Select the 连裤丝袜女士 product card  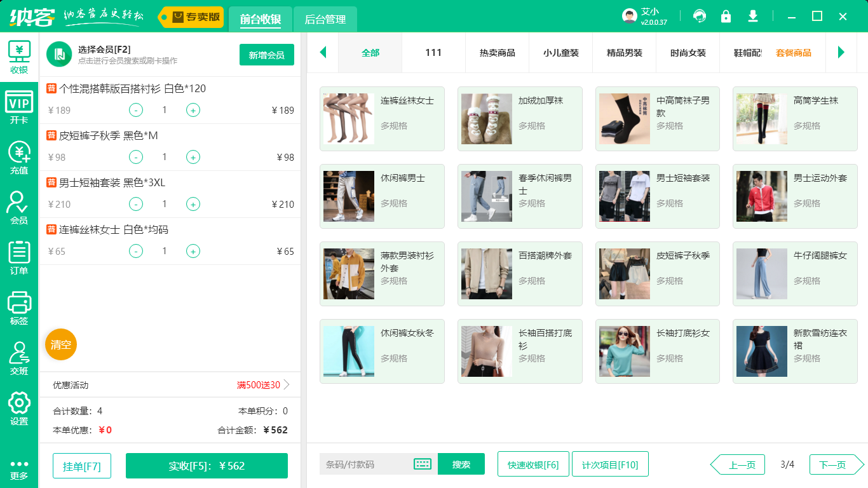[x=382, y=119]
